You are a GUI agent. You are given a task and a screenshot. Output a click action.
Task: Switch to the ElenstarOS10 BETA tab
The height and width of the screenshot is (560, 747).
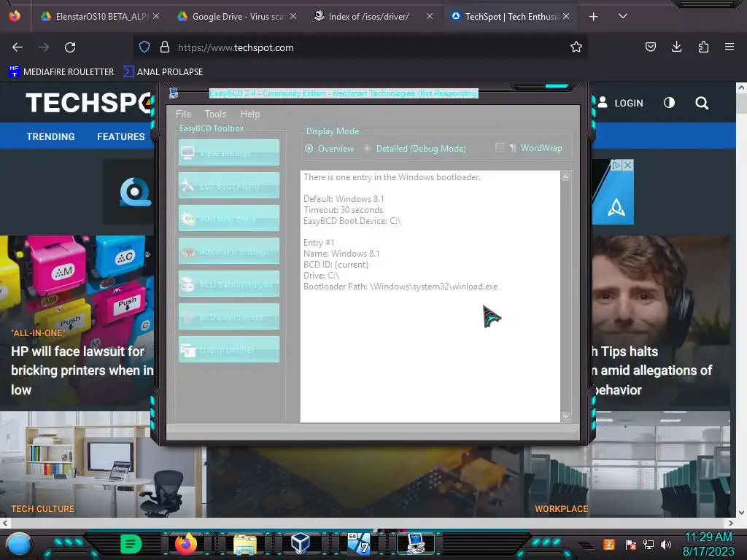click(x=100, y=17)
